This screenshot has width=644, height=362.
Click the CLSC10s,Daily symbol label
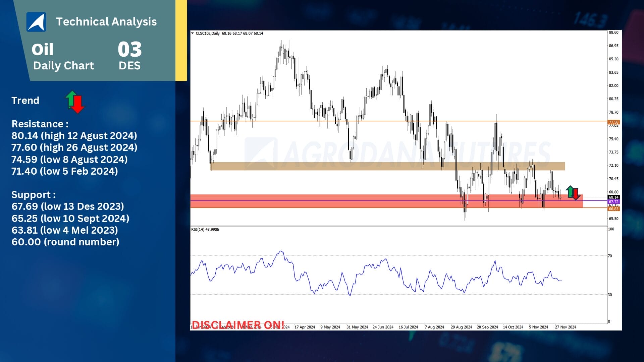(207, 33)
